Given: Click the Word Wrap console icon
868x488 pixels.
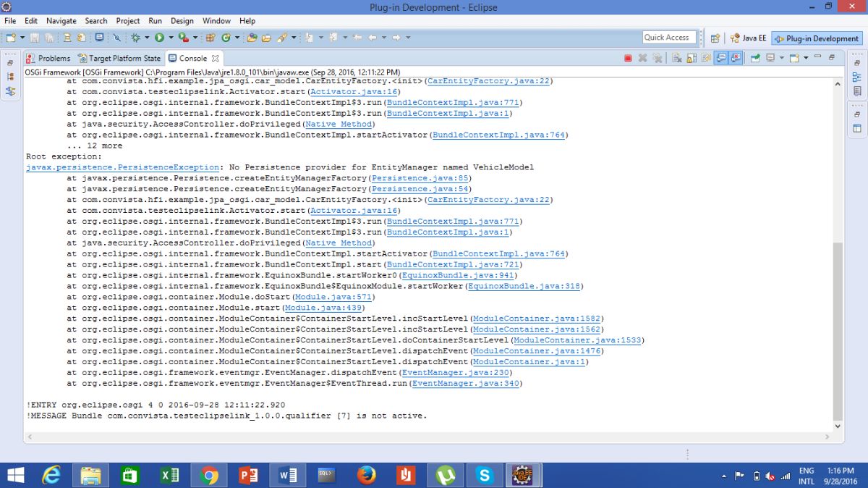Looking at the screenshot, I should coord(706,58).
